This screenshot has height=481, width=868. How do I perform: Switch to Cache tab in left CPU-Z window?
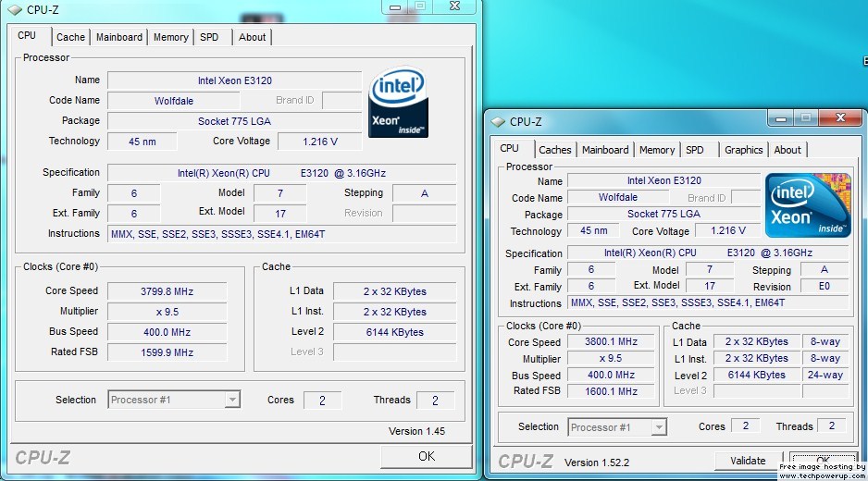coord(71,37)
